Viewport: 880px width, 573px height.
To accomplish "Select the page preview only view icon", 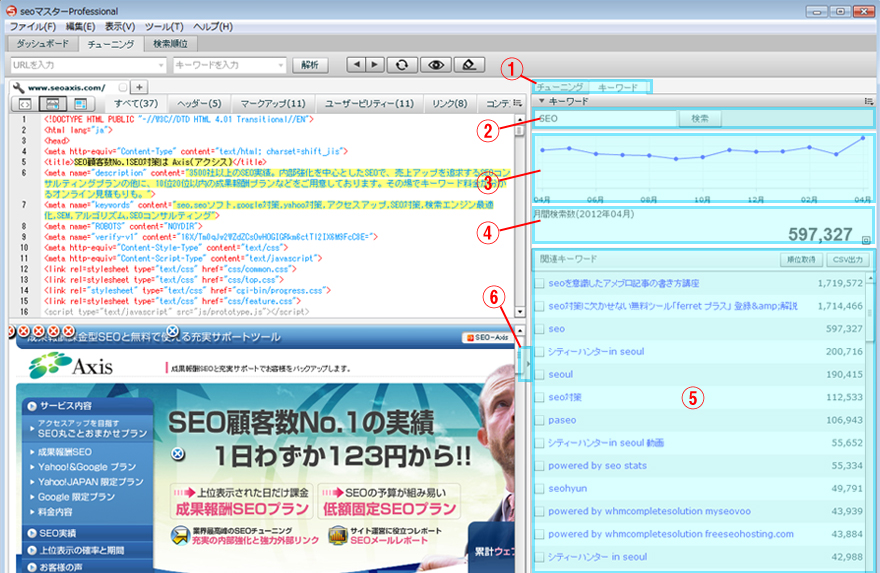I will point(80,104).
